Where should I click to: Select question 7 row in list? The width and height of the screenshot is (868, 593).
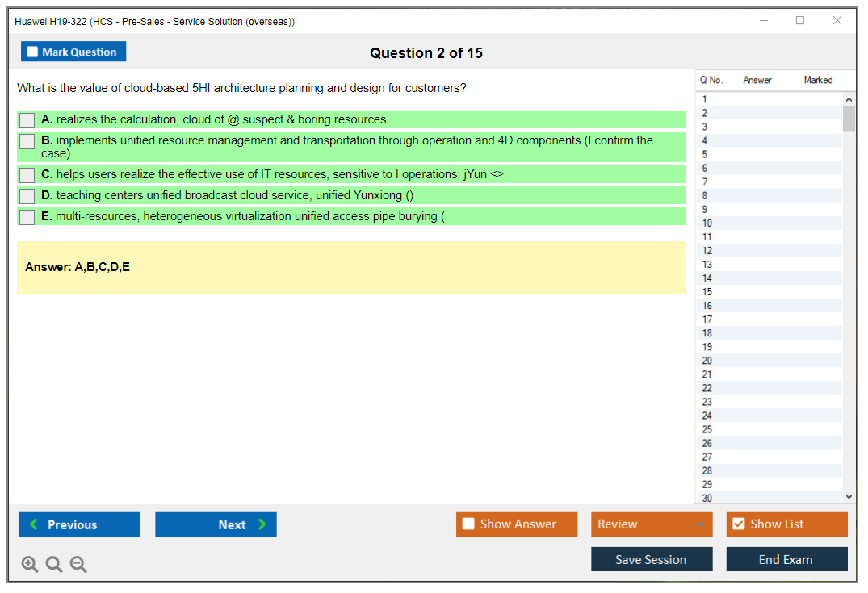coord(706,182)
